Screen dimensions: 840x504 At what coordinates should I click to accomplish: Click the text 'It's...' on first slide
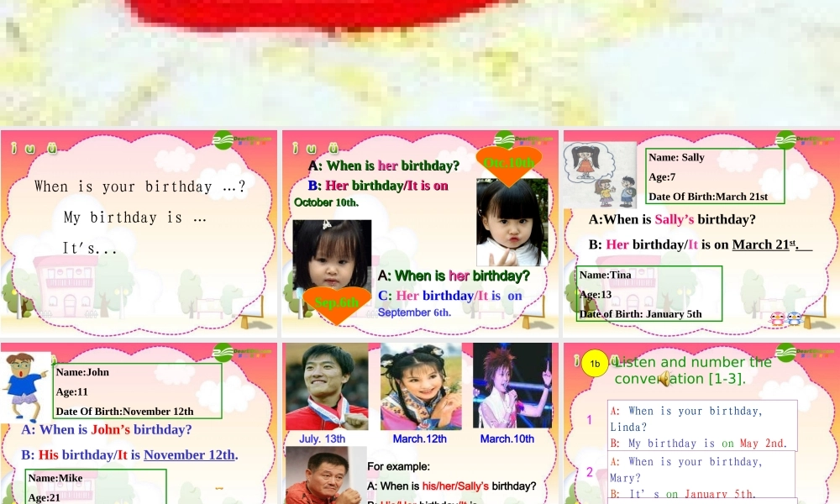[x=90, y=249]
